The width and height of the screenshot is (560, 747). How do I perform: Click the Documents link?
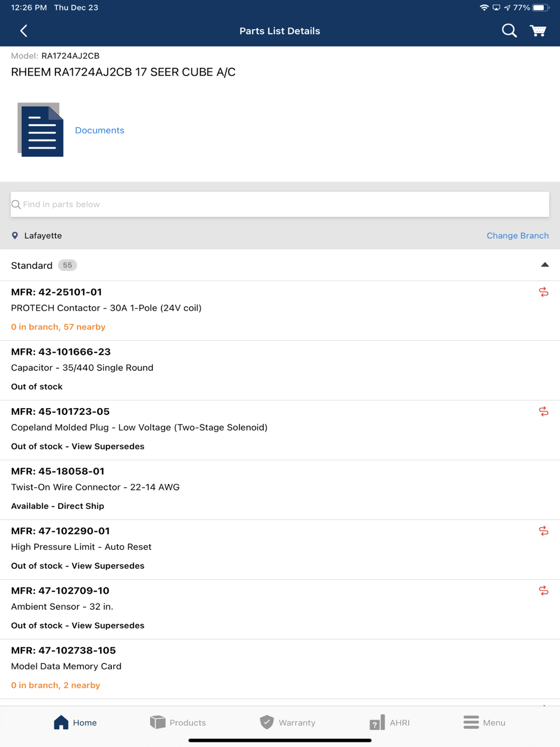coord(100,130)
